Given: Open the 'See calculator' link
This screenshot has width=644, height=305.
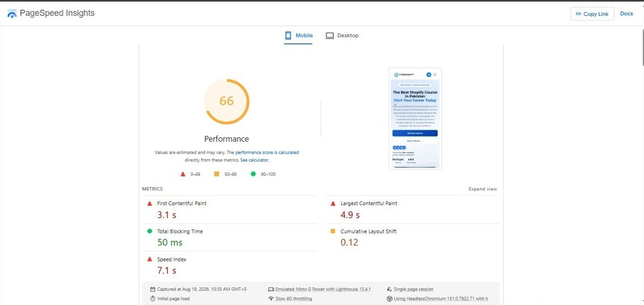Looking at the screenshot, I should tap(254, 160).
